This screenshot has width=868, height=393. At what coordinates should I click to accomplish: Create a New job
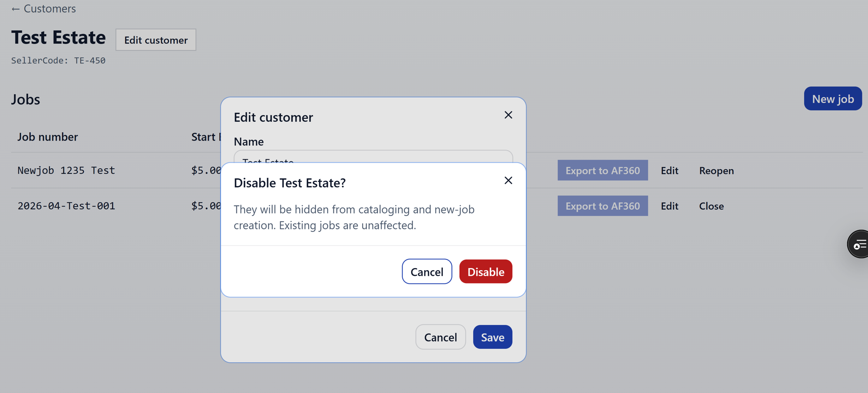pos(833,99)
